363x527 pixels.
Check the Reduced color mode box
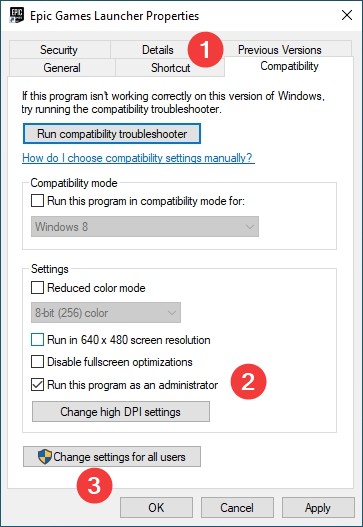tap(37, 288)
